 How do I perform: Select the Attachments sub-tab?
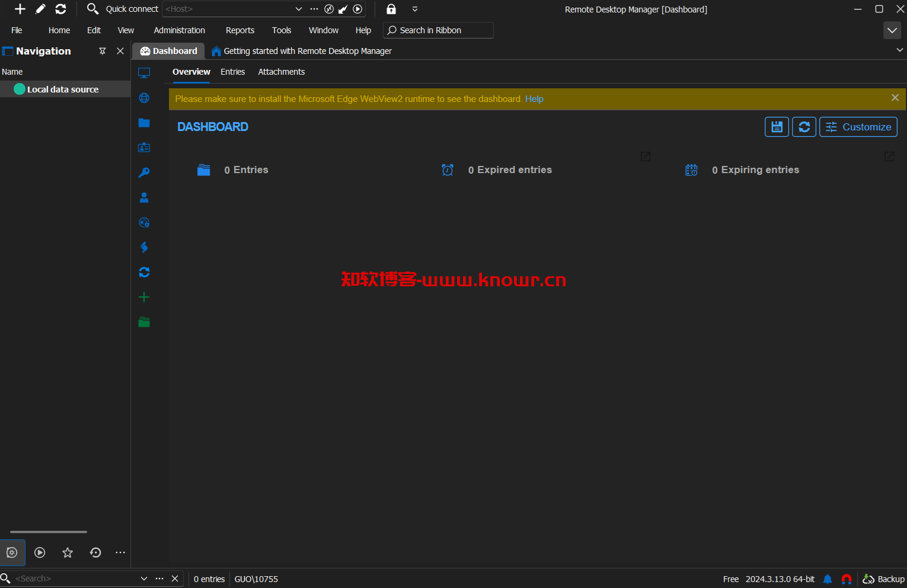pos(282,72)
